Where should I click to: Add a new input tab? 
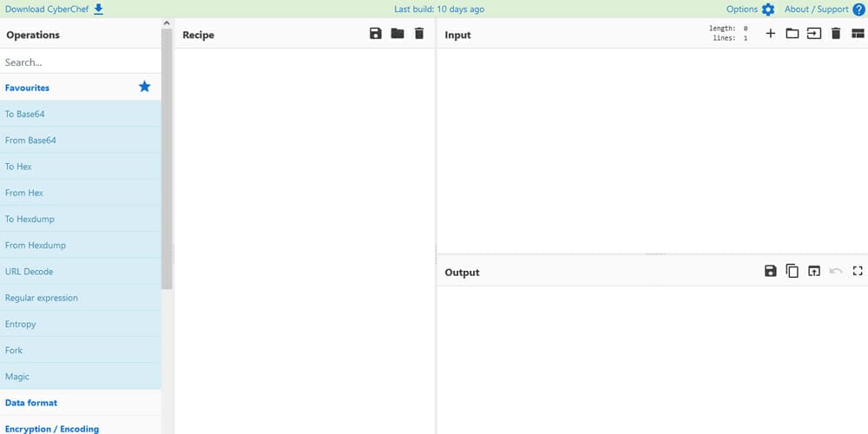pyautogui.click(x=770, y=34)
